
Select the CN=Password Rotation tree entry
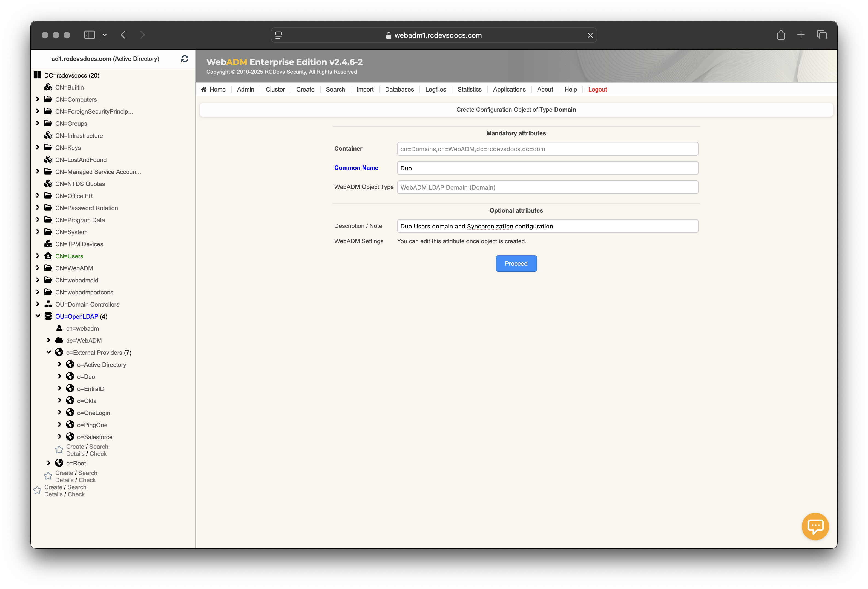click(86, 208)
